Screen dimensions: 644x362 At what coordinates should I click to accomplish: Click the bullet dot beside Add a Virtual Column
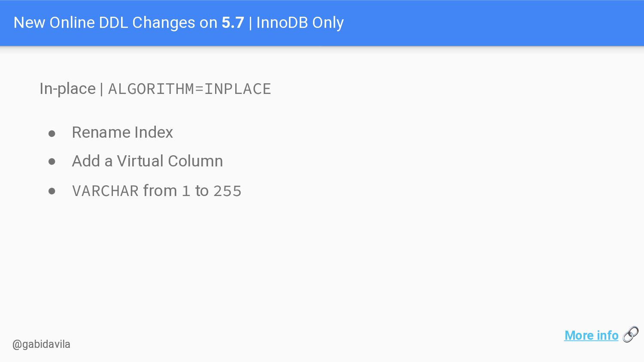coord(52,162)
